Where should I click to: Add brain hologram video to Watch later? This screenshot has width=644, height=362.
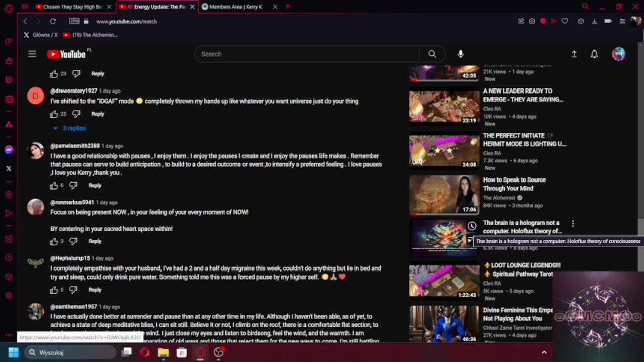click(x=472, y=226)
